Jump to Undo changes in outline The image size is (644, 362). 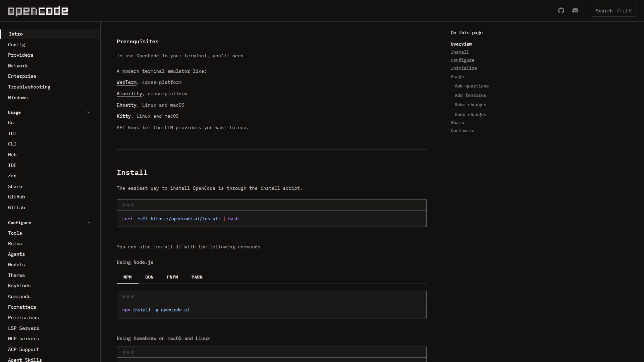[470, 115]
